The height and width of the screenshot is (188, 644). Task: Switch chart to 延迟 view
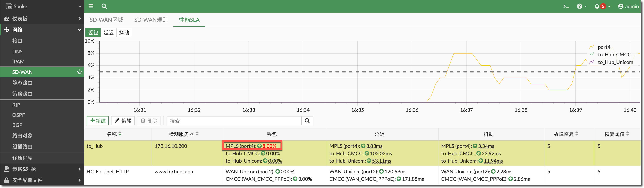pyautogui.click(x=108, y=33)
